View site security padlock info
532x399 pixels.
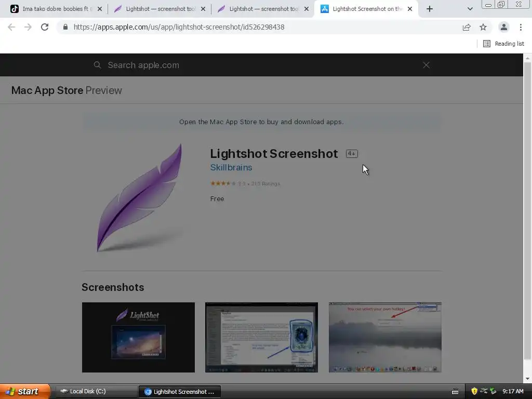[x=65, y=27]
